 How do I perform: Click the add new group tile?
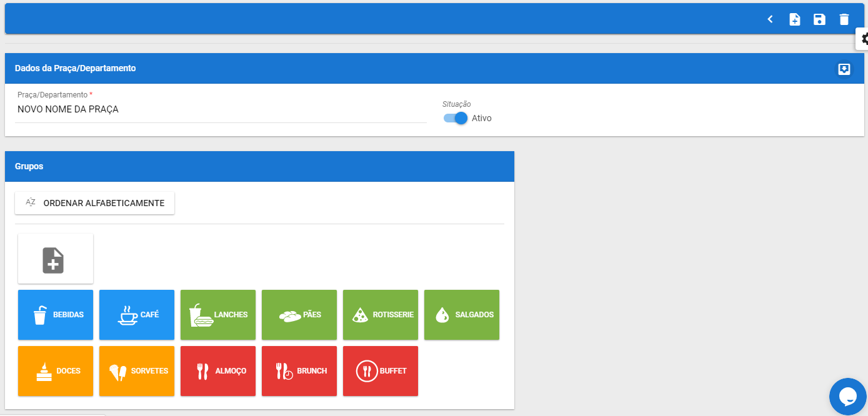(x=55, y=259)
